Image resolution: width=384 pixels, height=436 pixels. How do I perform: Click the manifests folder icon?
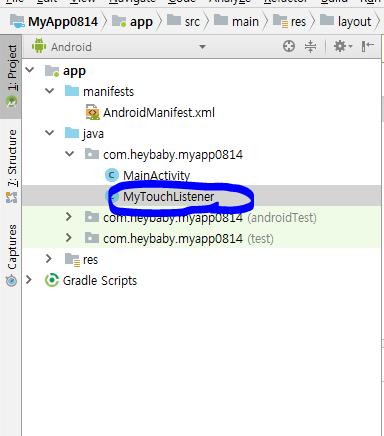point(72,91)
